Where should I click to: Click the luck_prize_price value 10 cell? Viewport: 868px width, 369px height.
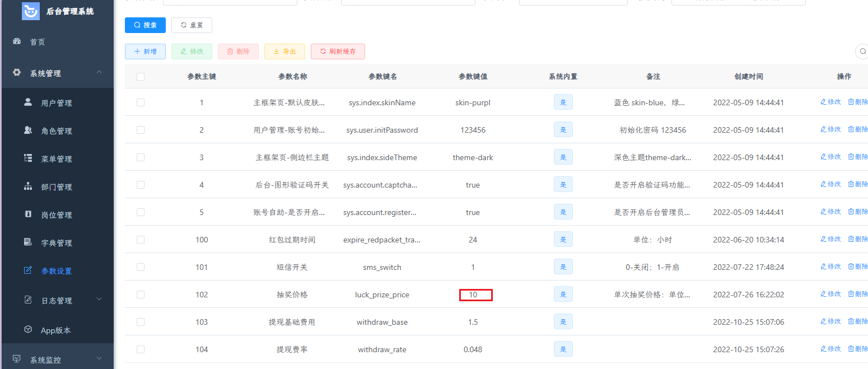(473, 295)
